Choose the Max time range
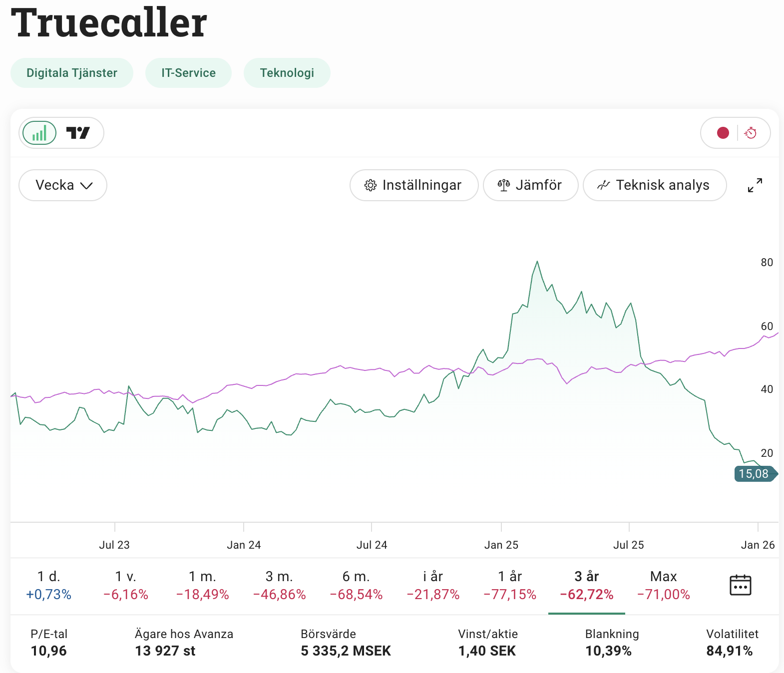Screen dimensions: 784x673 663,585
